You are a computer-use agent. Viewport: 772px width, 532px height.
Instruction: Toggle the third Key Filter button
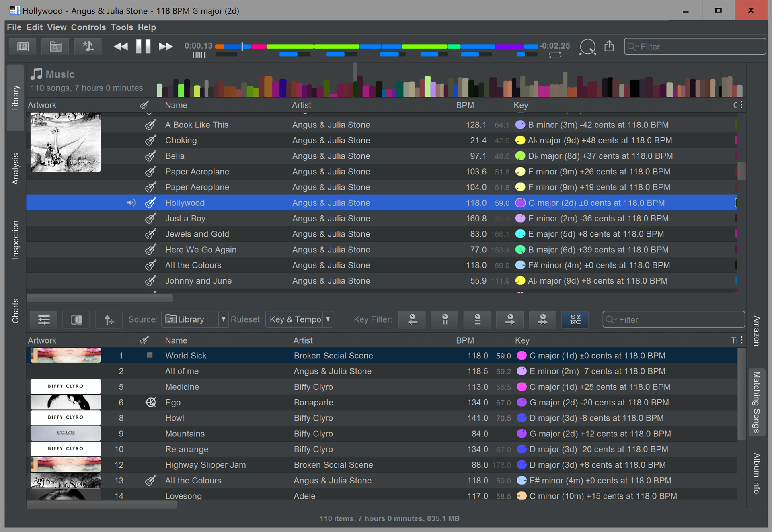tap(477, 320)
